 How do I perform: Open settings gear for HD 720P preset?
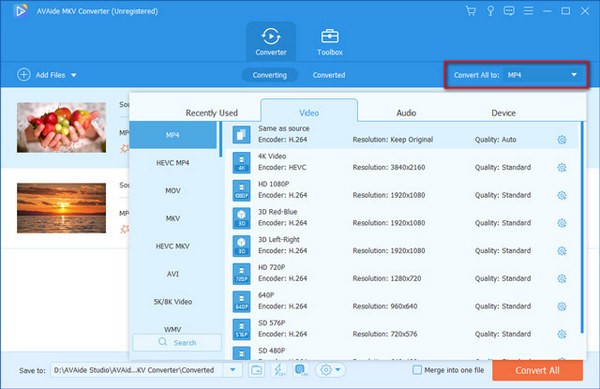point(561,278)
